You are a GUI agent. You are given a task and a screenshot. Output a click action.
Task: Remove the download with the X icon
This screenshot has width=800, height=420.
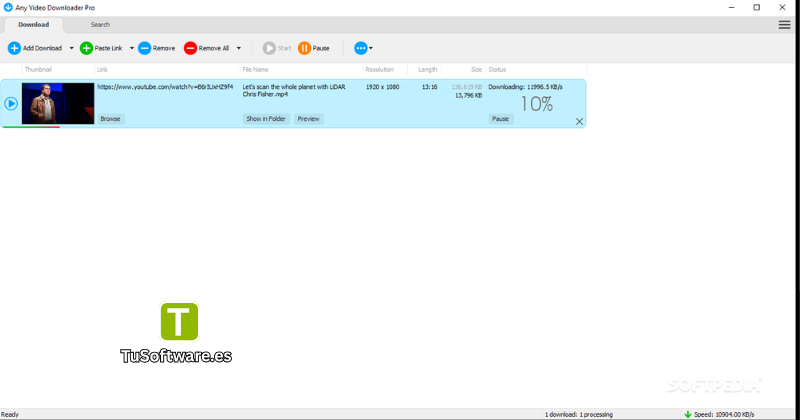(x=579, y=121)
